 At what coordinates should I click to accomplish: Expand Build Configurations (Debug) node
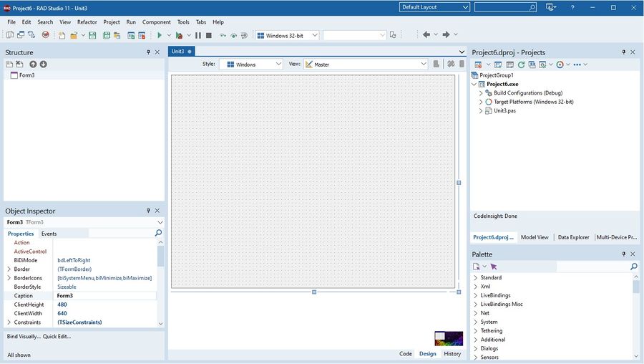tap(481, 93)
